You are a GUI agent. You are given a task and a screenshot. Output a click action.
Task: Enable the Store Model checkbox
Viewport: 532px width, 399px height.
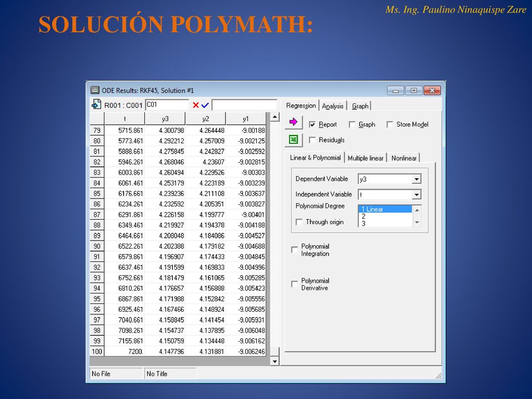point(390,125)
